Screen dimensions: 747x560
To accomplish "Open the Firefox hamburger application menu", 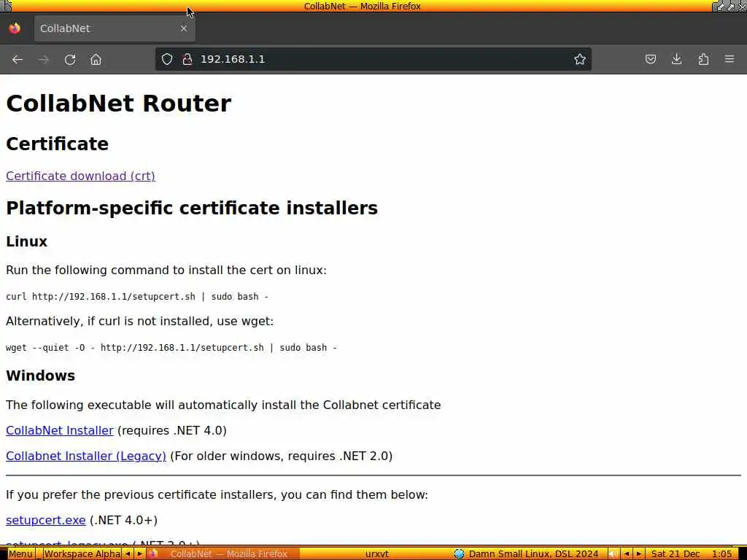I will point(729,59).
